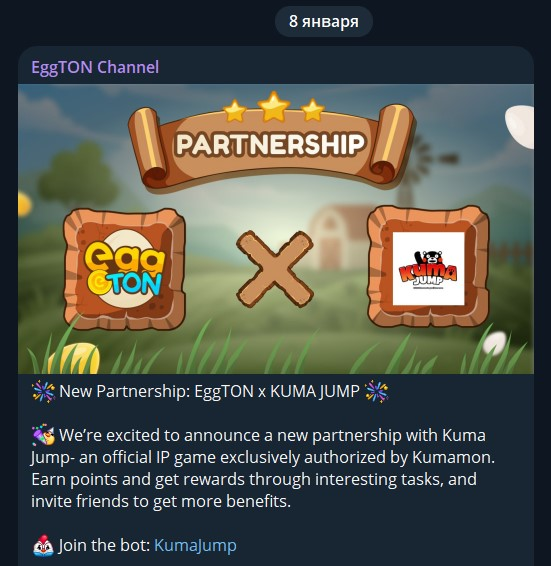551x566 pixels.
Task: Click the left gold star above banner
Action: tap(235, 111)
